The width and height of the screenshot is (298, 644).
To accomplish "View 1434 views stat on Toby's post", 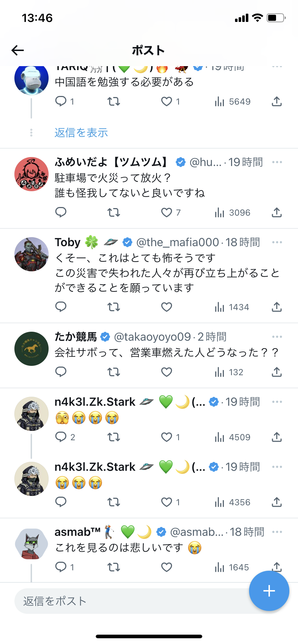I will tap(232, 307).
